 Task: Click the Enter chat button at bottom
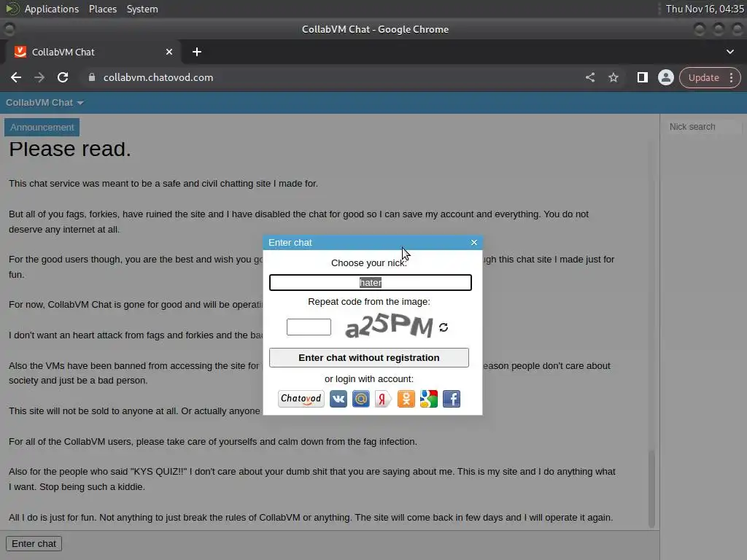coord(34,543)
